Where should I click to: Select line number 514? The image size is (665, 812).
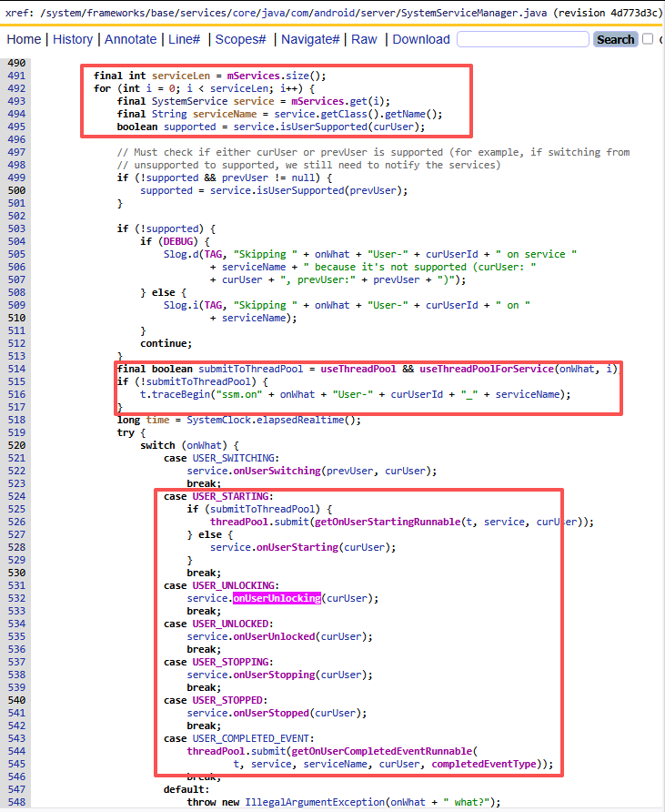coord(16,369)
